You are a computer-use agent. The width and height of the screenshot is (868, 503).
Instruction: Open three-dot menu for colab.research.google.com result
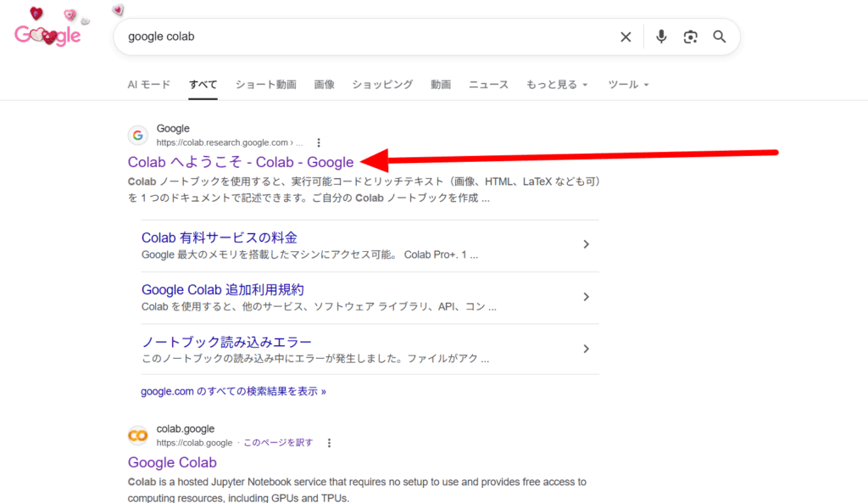click(x=319, y=143)
